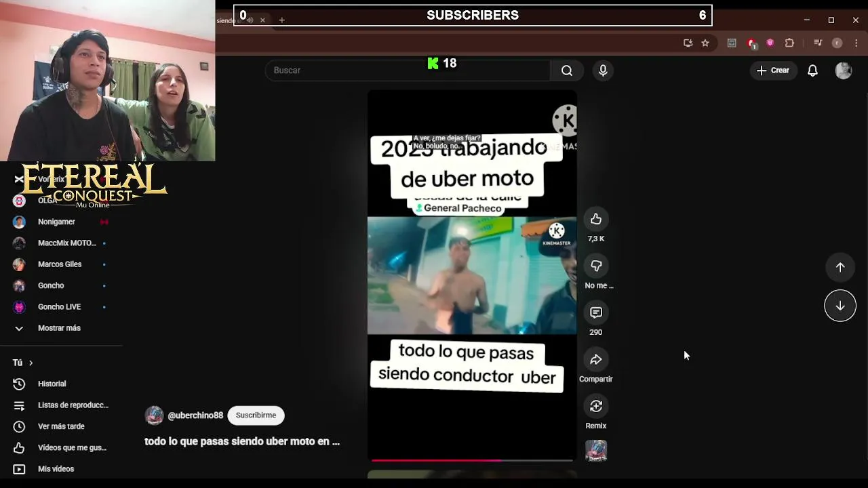Open the Chrome three-dot menu
Viewport: 868px width, 488px height.
point(856,43)
